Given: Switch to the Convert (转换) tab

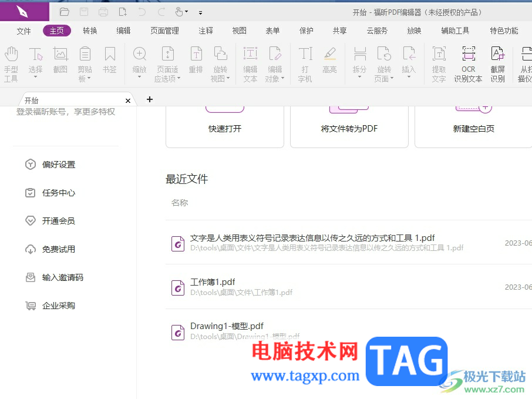Looking at the screenshot, I should [90, 31].
